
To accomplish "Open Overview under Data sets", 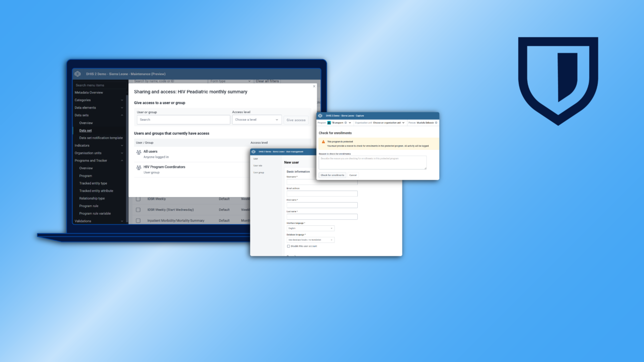I will tap(86, 123).
